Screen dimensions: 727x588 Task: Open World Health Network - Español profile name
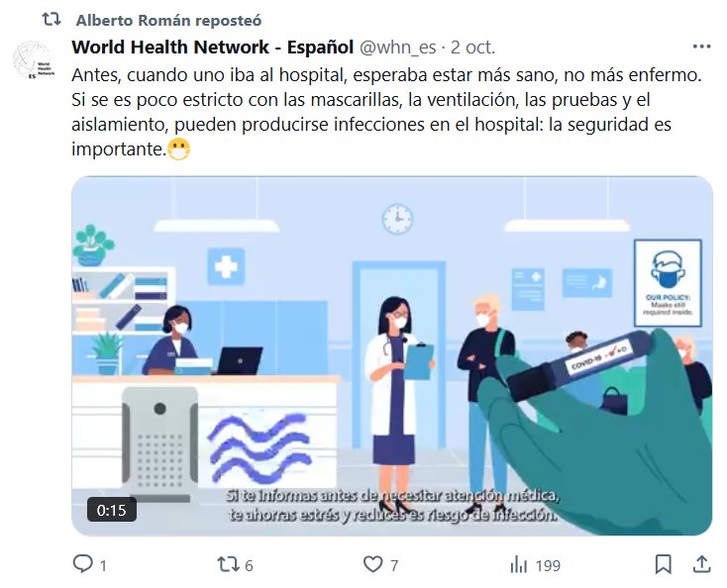[212, 47]
